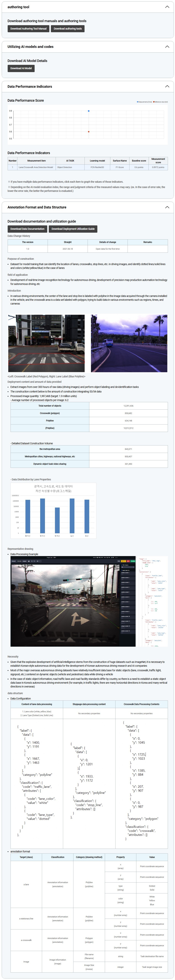The width and height of the screenshot is (175, 980).
Task: Click the Measurement score column header
Action: (158, 161)
